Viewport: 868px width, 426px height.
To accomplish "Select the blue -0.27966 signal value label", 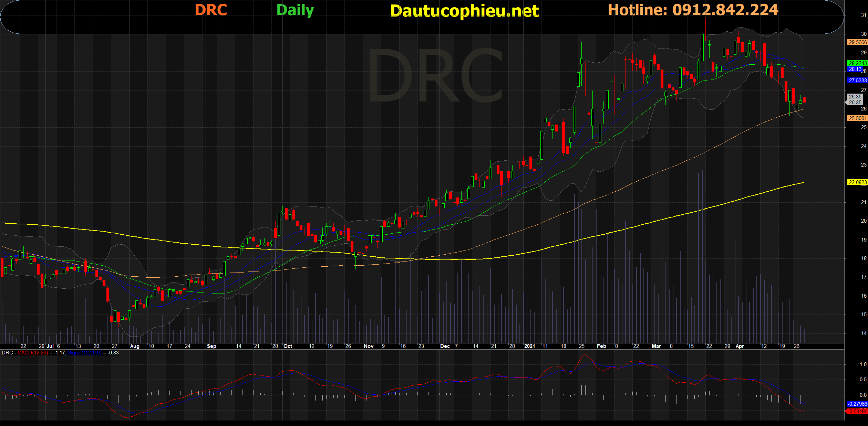I will point(857,404).
